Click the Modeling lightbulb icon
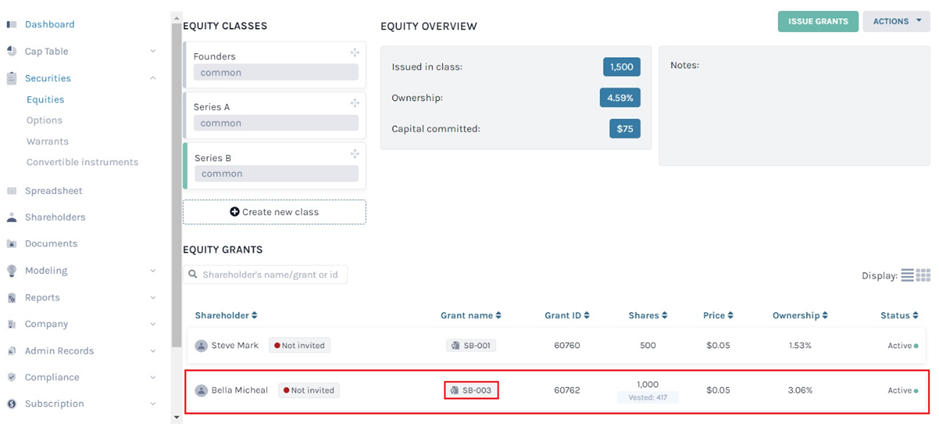The width and height of the screenshot is (939, 424). coord(12,271)
